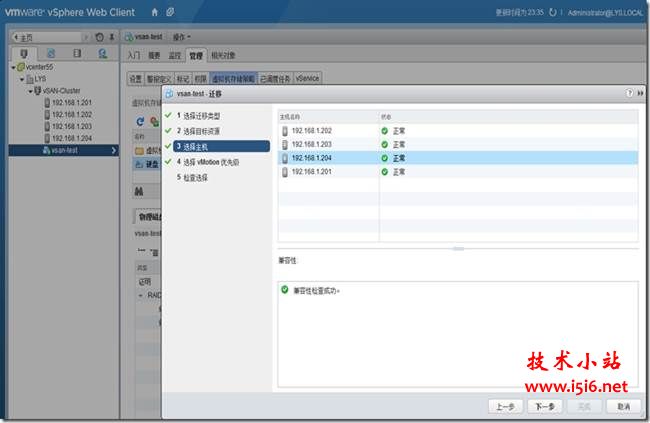Click green check beside 兼容性检查成功
The image size is (650, 423).
(285, 289)
